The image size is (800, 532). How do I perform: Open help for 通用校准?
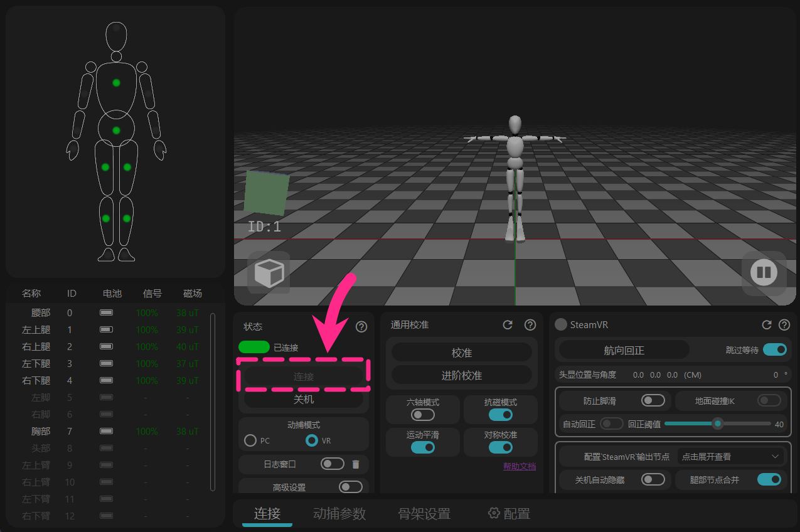(x=530, y=325)
